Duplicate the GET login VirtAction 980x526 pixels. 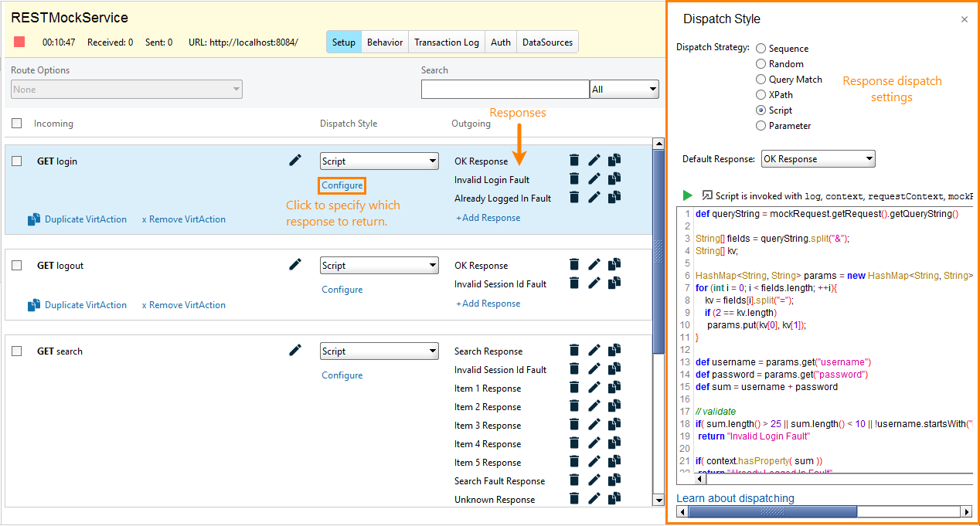[77, 219]
